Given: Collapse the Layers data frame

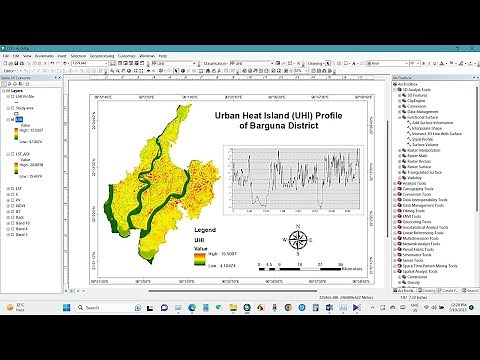Looking at the screenshot, I should coord(3,91).
